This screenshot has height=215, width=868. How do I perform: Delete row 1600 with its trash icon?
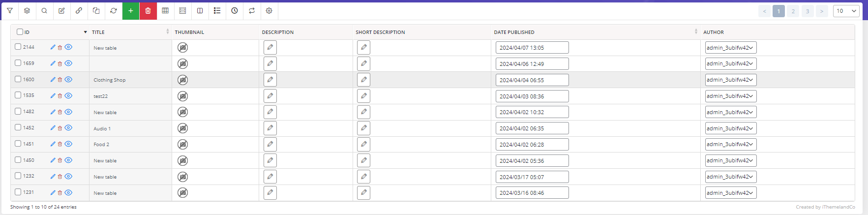pos(60,80)
